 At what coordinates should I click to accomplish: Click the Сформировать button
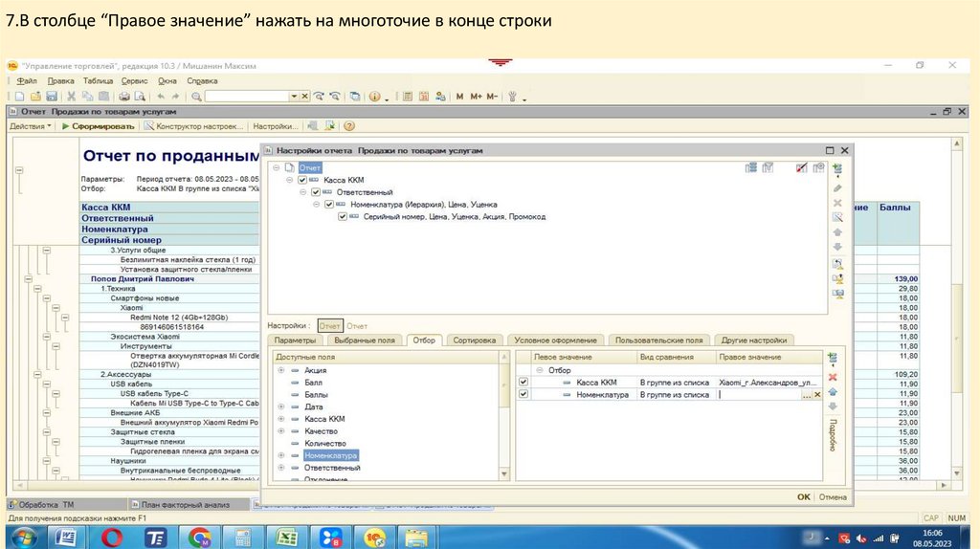coord(98,126)
